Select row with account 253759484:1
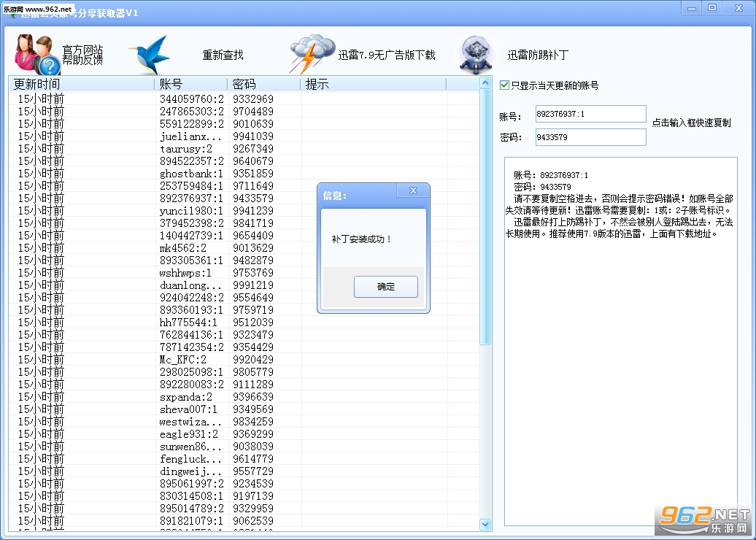756x540 pixels. tap(244, 186)
